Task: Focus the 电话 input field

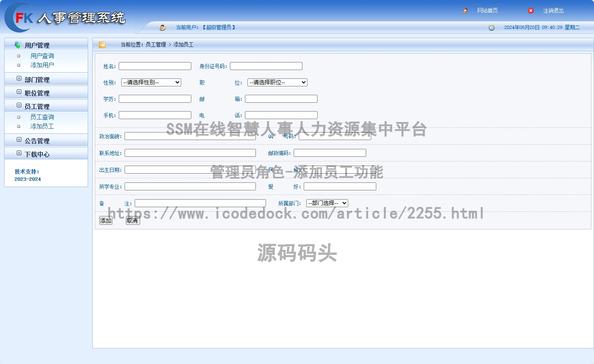Action: tap(281, 115)
